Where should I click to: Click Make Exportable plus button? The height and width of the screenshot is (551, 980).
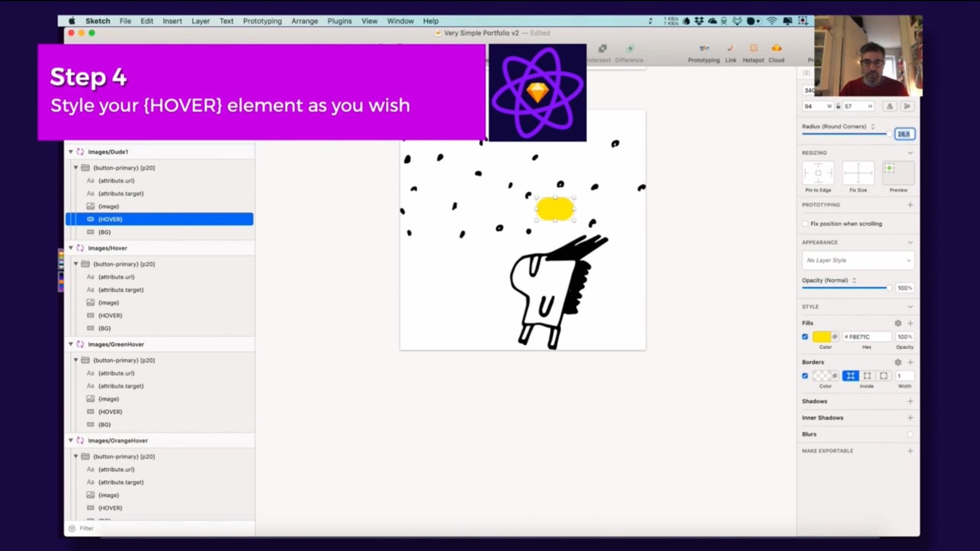pos(910,450)
